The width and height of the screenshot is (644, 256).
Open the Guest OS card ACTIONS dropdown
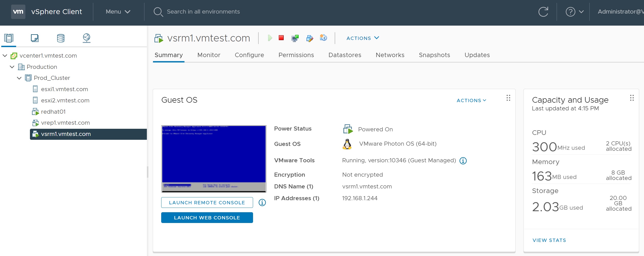tap(471, 100)
